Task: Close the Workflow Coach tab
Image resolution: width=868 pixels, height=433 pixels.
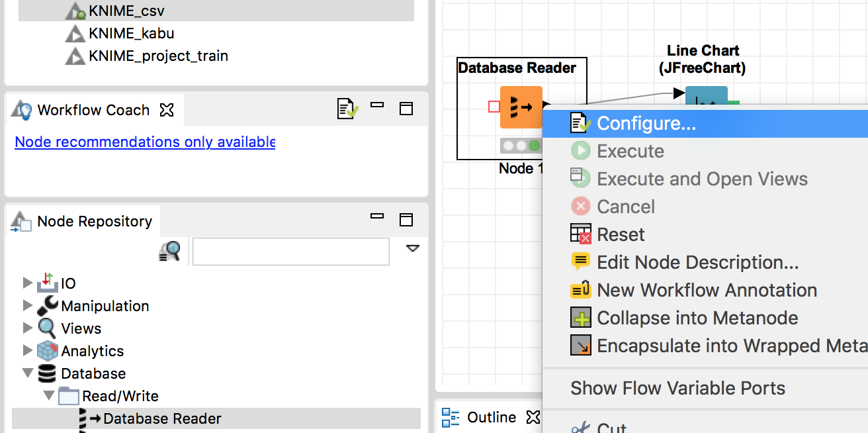Action: (167, 110)
